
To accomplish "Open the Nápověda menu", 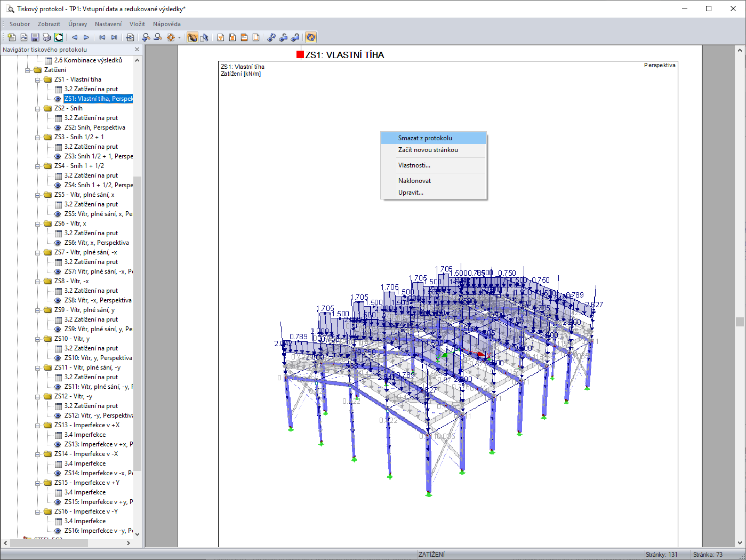I will click(x=167, y=24).
